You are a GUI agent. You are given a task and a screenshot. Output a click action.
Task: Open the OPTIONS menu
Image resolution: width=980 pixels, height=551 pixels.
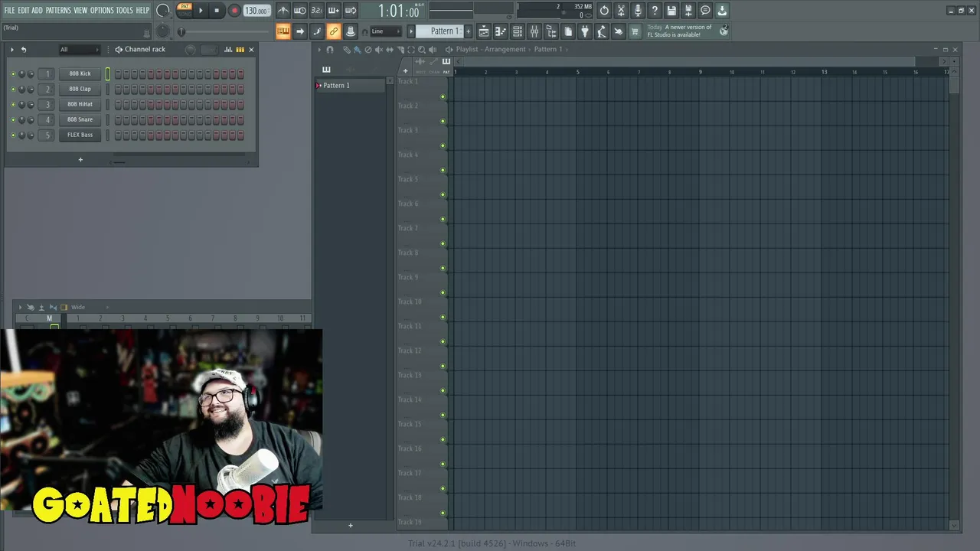(x=102, y=10)
